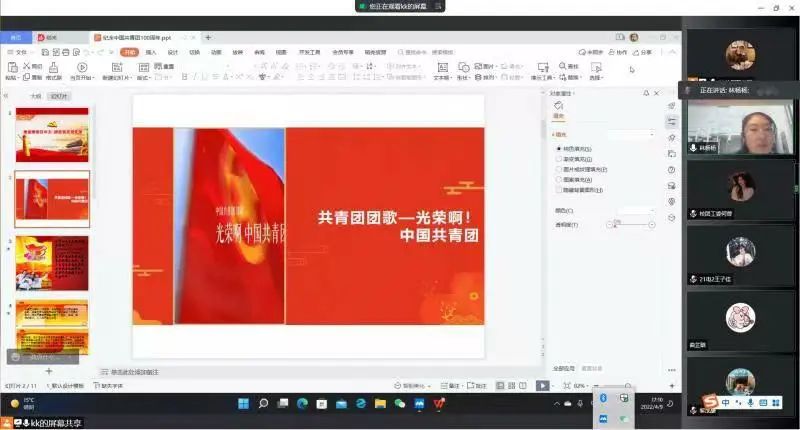Select slide 1 thumbnail
Screen dimensions: 800x430
52,134
